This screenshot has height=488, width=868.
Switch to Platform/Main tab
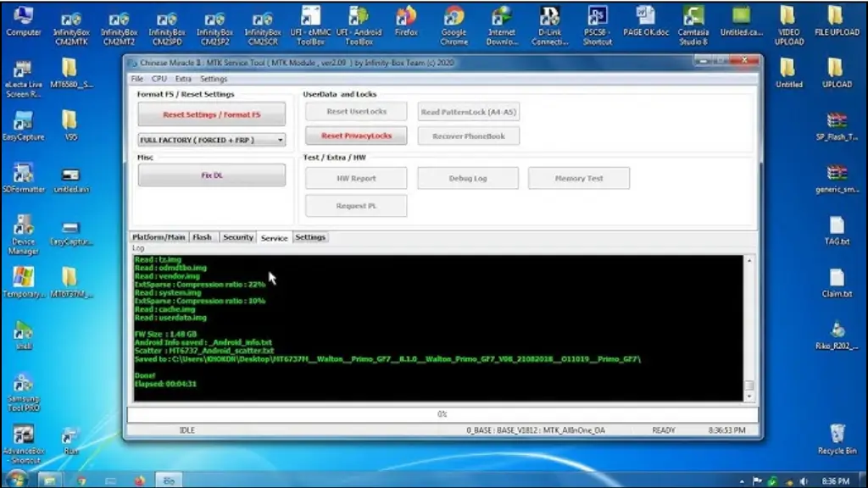point(159,237)
